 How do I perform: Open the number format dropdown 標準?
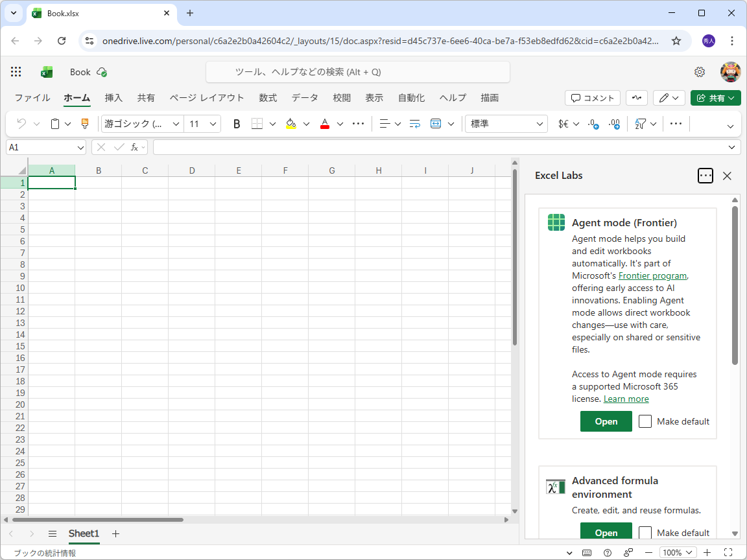[x=506, y=124]
